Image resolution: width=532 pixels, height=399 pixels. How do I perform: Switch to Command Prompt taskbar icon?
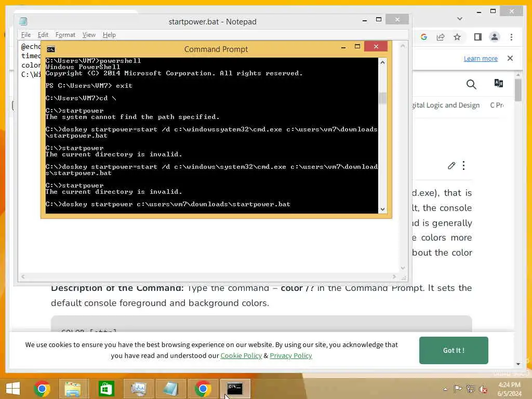coord(235,389)
